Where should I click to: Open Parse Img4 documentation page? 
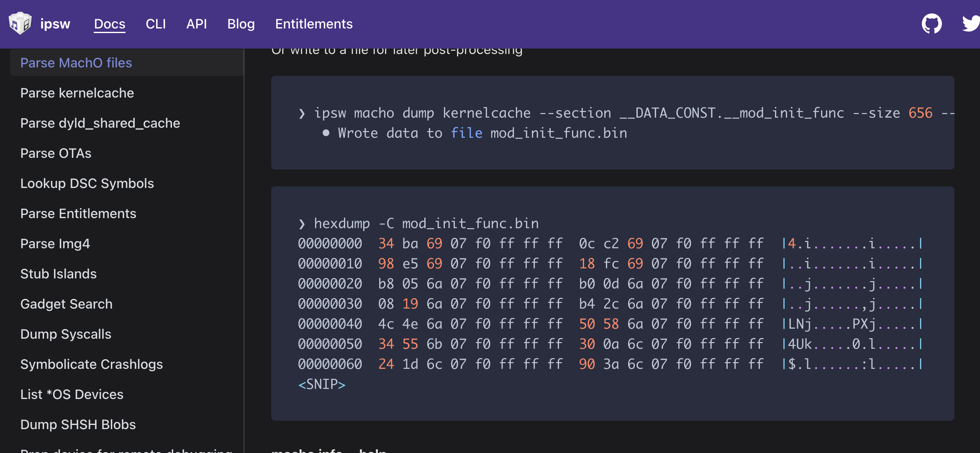point(55,244)
